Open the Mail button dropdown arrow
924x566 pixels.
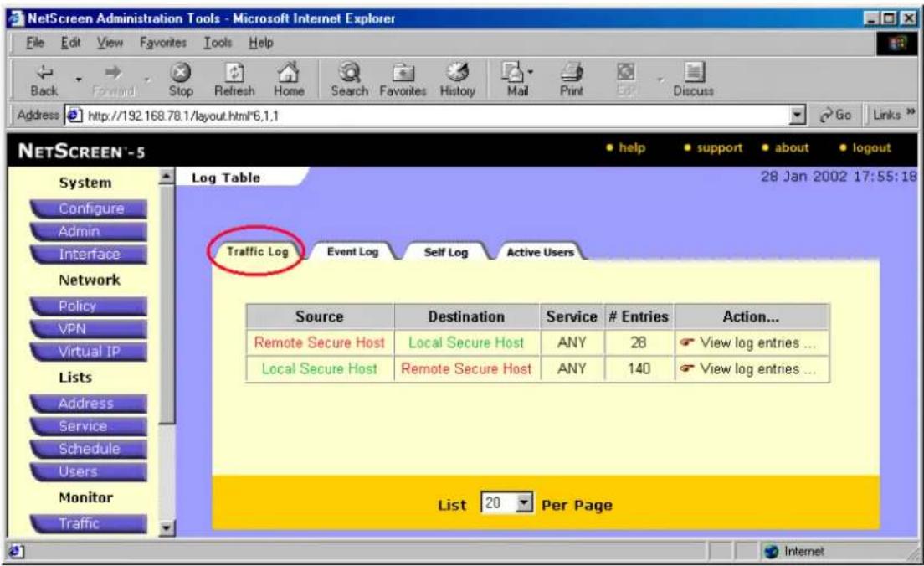[x=531, y=73]
